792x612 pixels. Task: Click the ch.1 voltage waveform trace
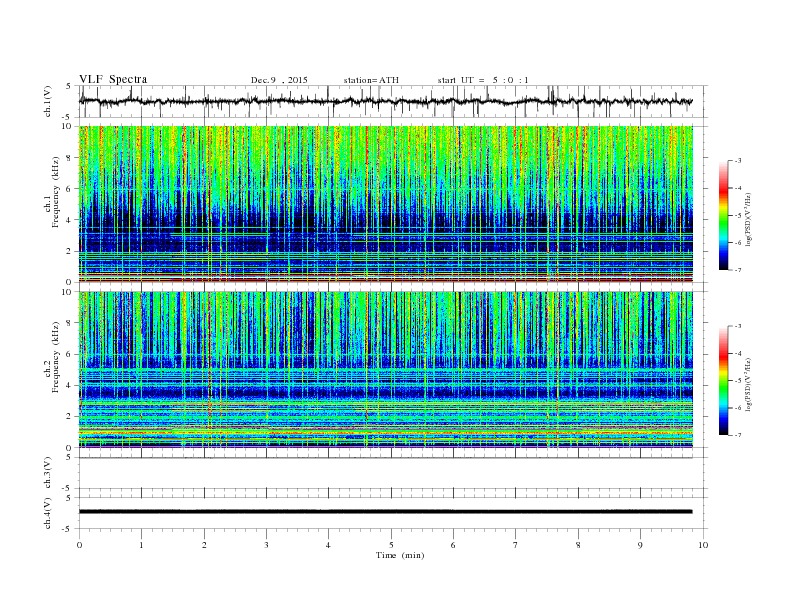[x=385, y=101]
